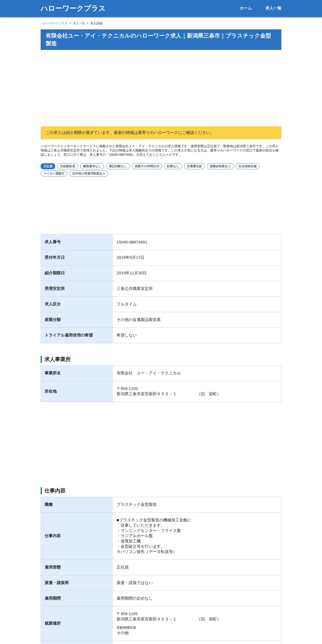Click the 仕事内容 section heading
Screen dimensions: 322x644
tap(55, 491)
